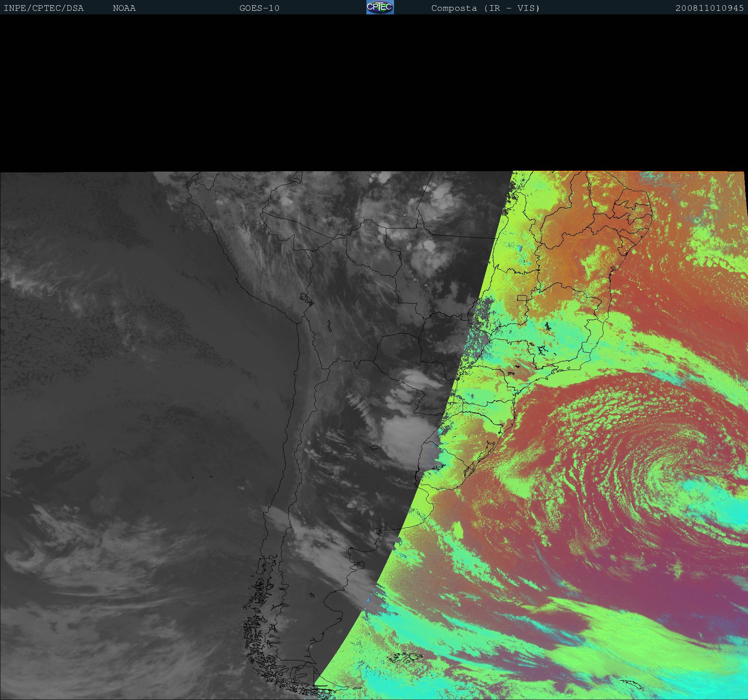Image resolution: width=748 pixels, height=700 pixels.
Task: Click the Distrito Federal square outline in Brazil
Action: tap(522, 298)
